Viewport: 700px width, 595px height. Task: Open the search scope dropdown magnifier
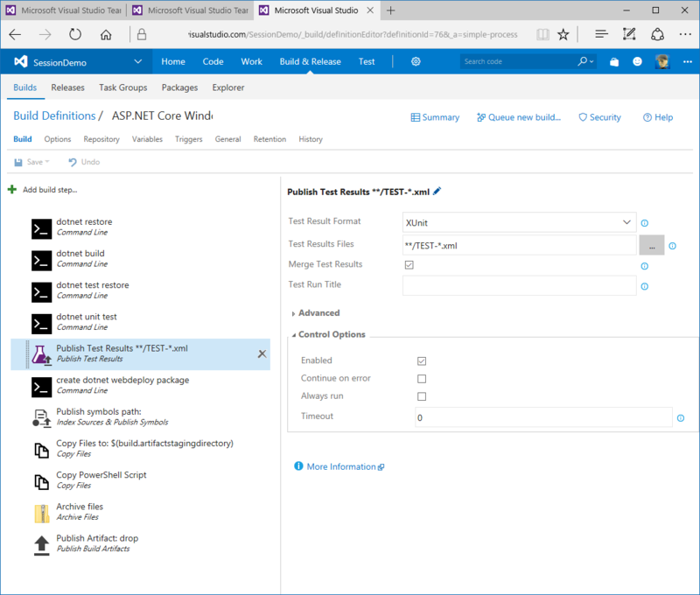(585, 61)
